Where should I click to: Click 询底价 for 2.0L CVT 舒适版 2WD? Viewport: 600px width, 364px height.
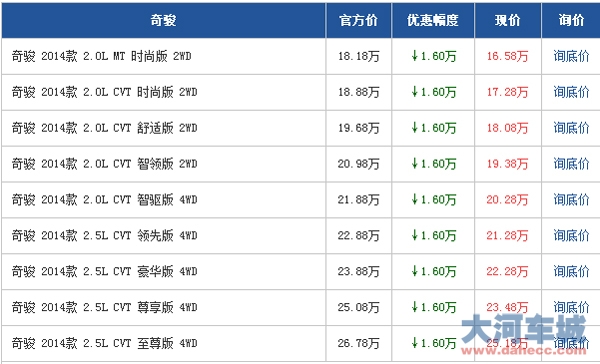(571, 128)
